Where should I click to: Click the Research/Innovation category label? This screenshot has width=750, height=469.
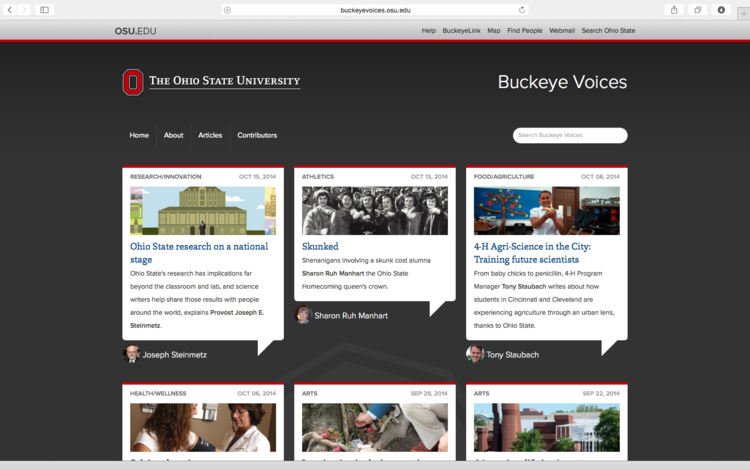(x=165, y=176)
